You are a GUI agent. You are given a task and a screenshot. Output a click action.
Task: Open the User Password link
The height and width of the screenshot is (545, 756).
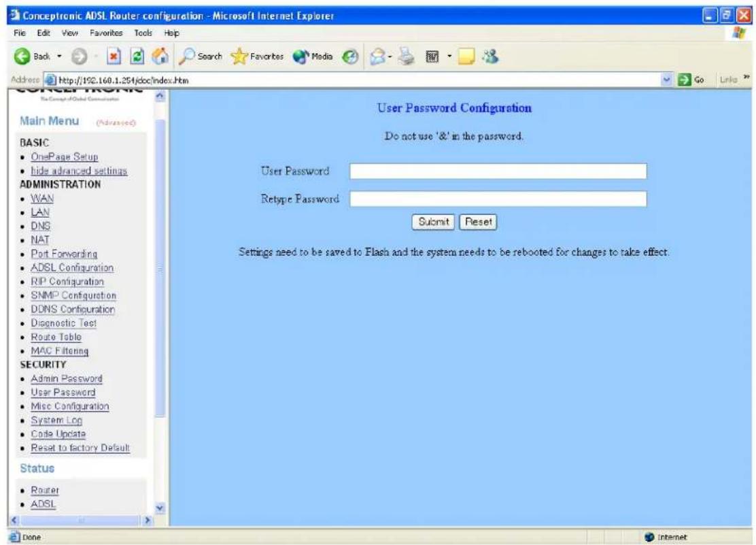pos(63,393)
